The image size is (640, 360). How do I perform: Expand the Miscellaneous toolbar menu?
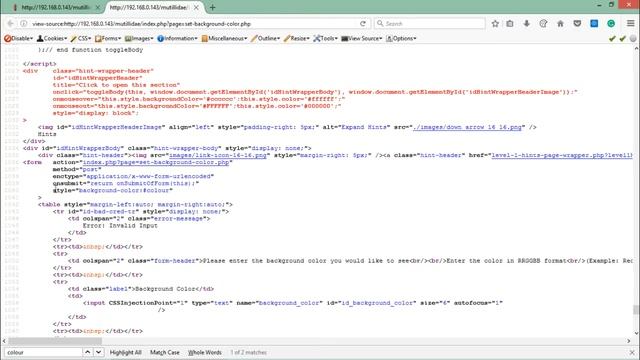click(x=224, y=38)
